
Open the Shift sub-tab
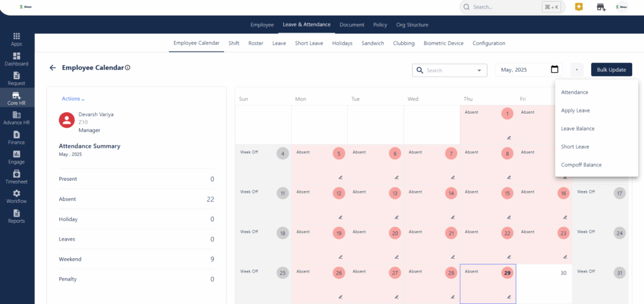[x=234, y=43]
